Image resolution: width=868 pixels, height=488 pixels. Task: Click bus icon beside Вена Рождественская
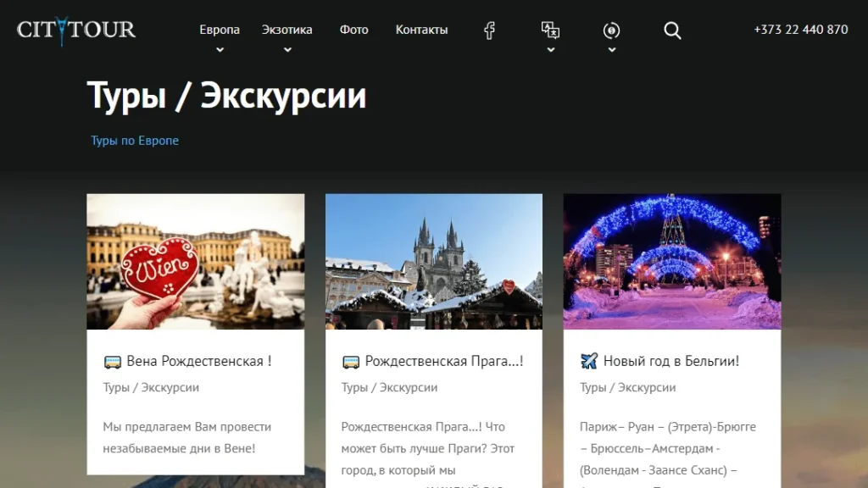point(113,362)
